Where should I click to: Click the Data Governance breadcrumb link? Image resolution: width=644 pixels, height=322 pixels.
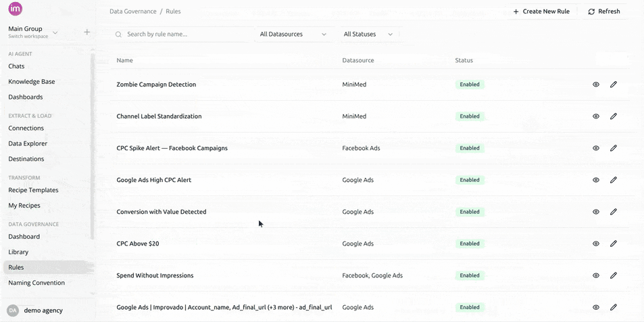coord(133,11)
